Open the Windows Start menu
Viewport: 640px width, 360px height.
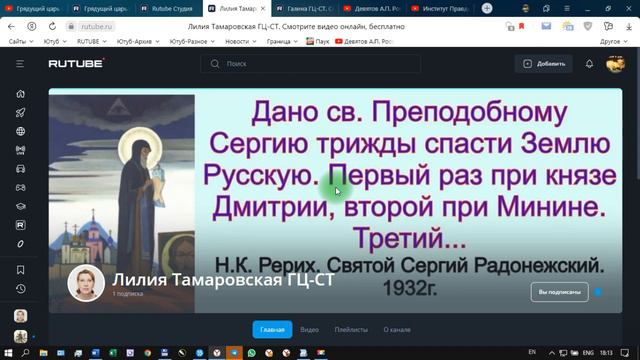tap(8, 353)
